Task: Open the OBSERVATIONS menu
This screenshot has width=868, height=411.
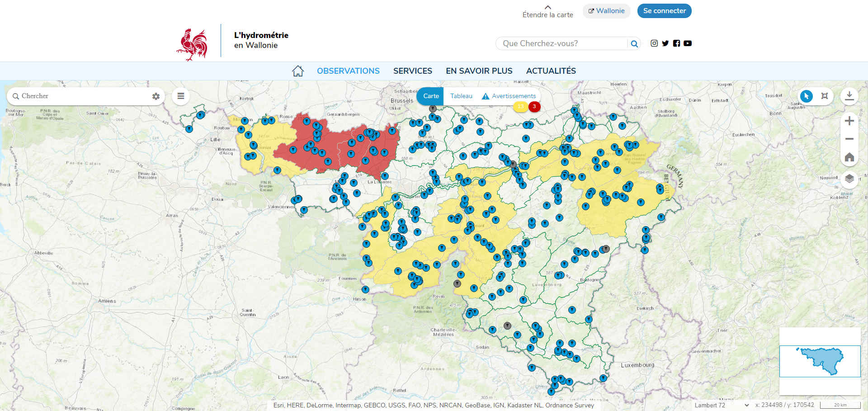Action: tap(348, 71)
